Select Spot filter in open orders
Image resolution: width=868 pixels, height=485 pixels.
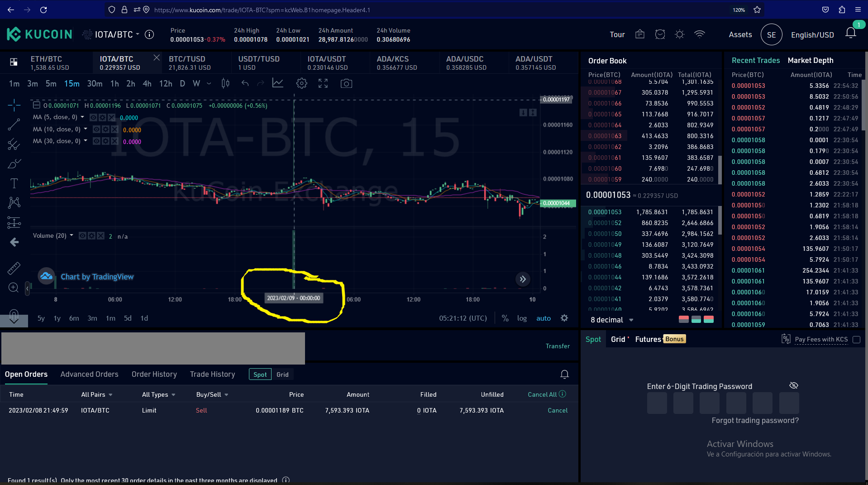(260, 375)
